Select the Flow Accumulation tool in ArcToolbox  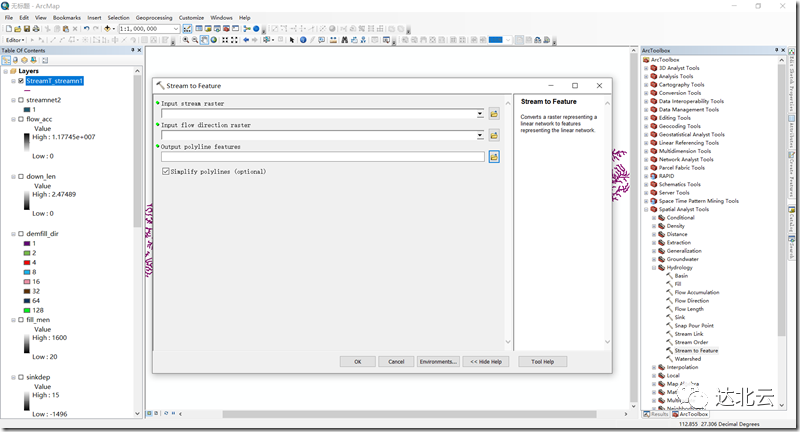696,292
